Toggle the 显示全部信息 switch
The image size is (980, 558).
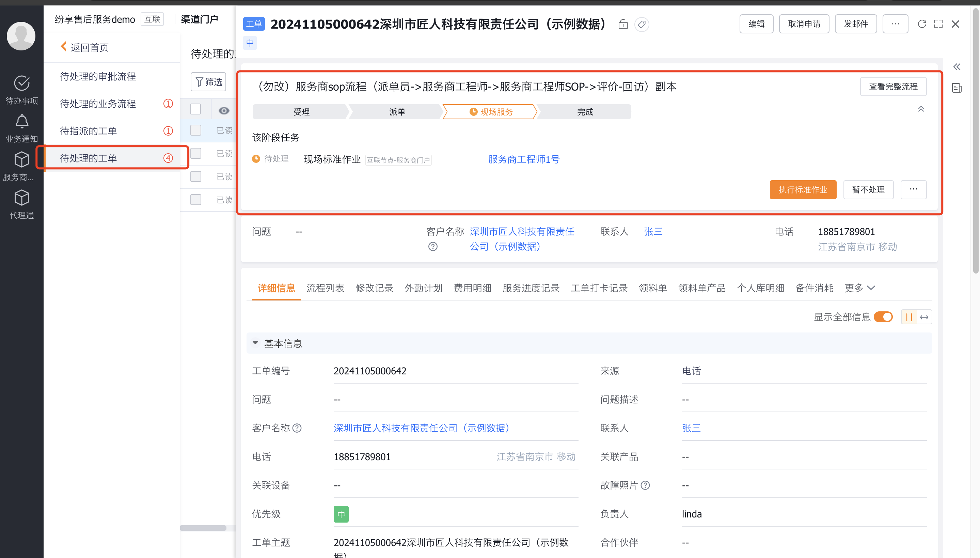[883, 317]
